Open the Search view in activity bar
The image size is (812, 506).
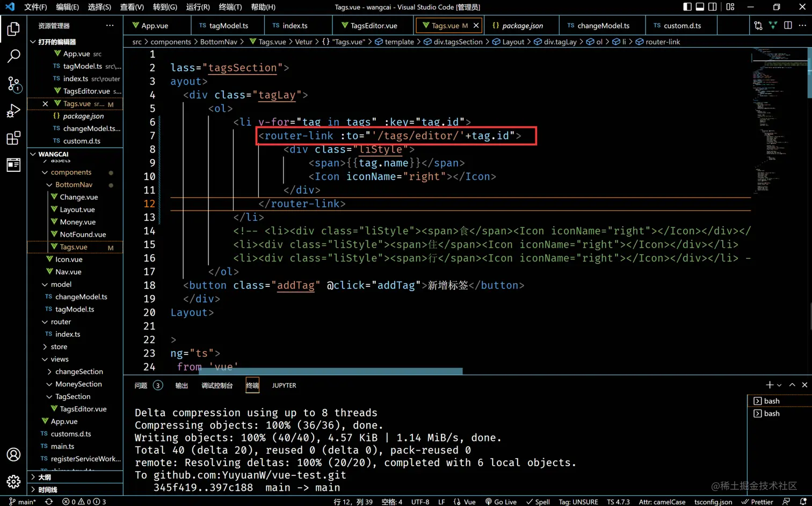(13, 56)
